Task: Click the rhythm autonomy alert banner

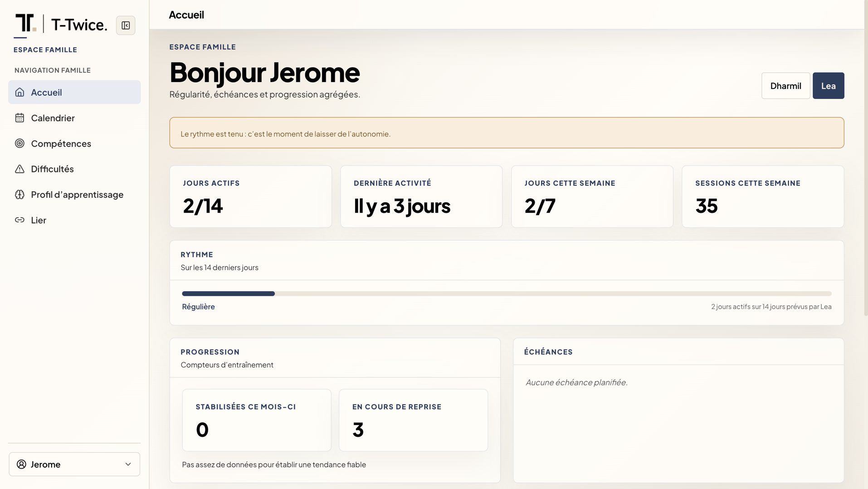Action: pyautogui.click(x=507, y=133)
